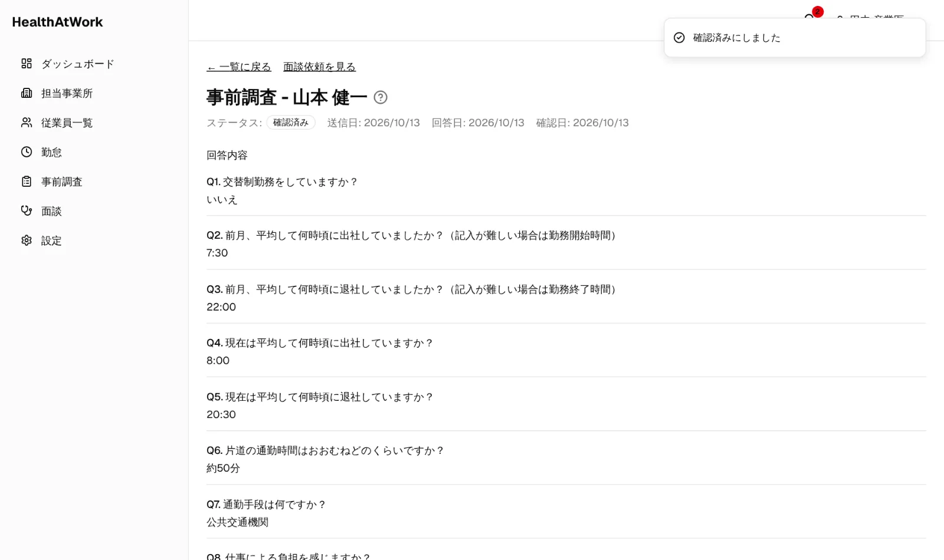Click the 回答内容 section label
Viewport: 944px width, 560px height.
pos(227,156)
